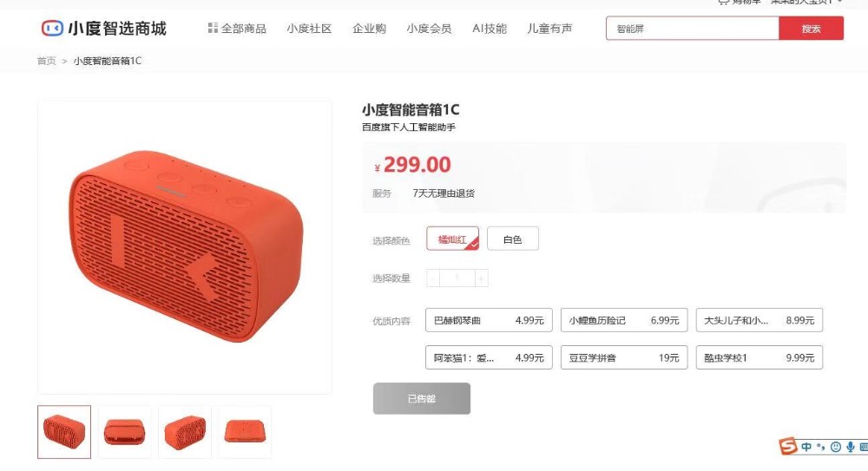The width and height of the screenshot is (868, 471).
Task: Show the second speaker thumbnail image
Action: (x=124, y=432)
